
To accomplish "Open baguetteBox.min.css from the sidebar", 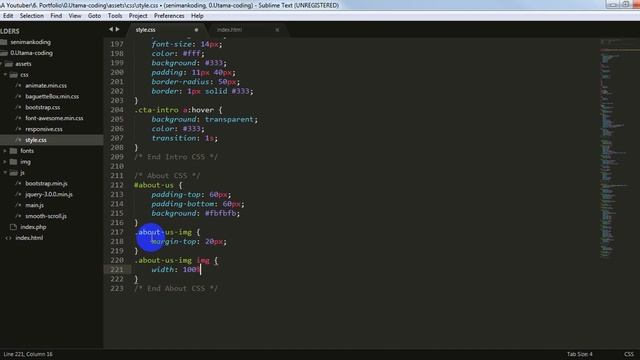I will (x=52, y=97).
